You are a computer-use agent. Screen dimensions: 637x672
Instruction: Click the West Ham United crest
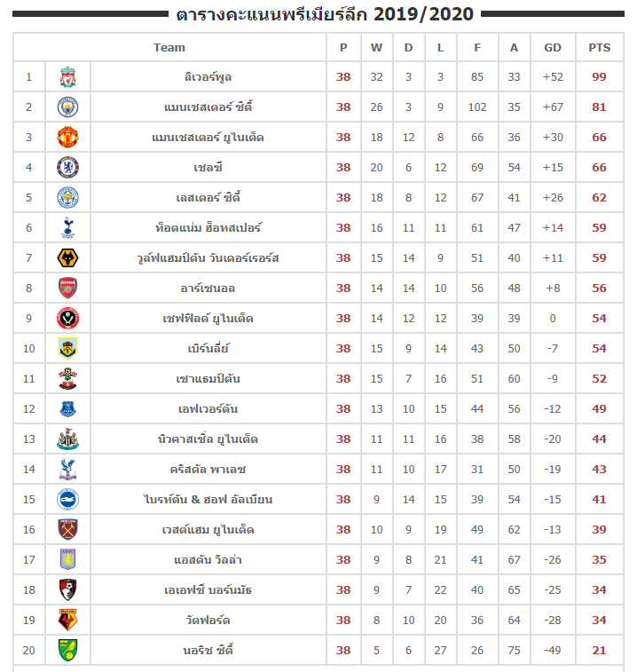[68, 530]
